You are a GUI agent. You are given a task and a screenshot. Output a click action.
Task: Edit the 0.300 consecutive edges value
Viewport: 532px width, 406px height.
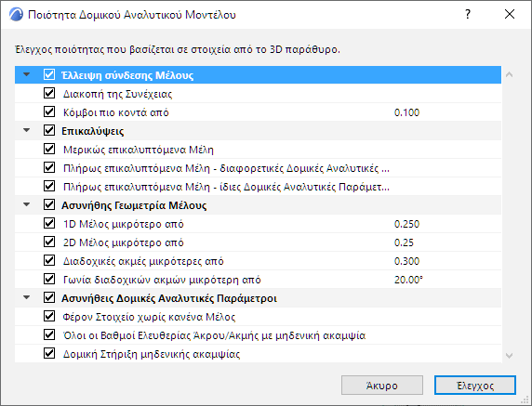406,261
